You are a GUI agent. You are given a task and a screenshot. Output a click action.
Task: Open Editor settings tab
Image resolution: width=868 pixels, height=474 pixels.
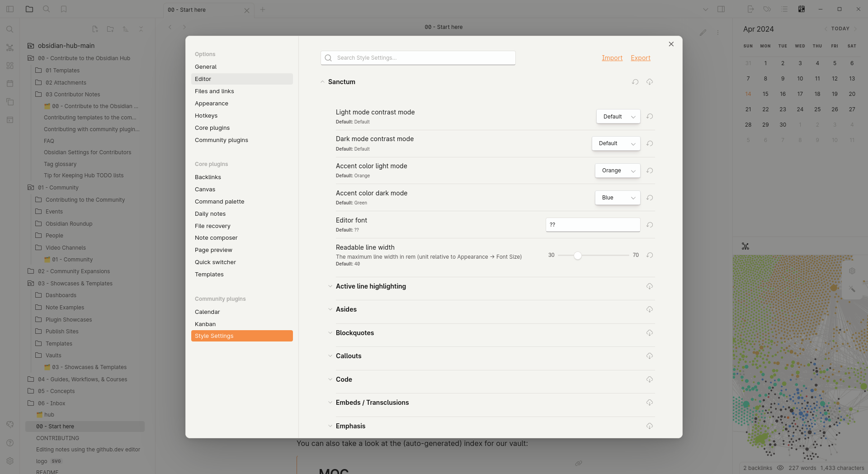(242, 79)
